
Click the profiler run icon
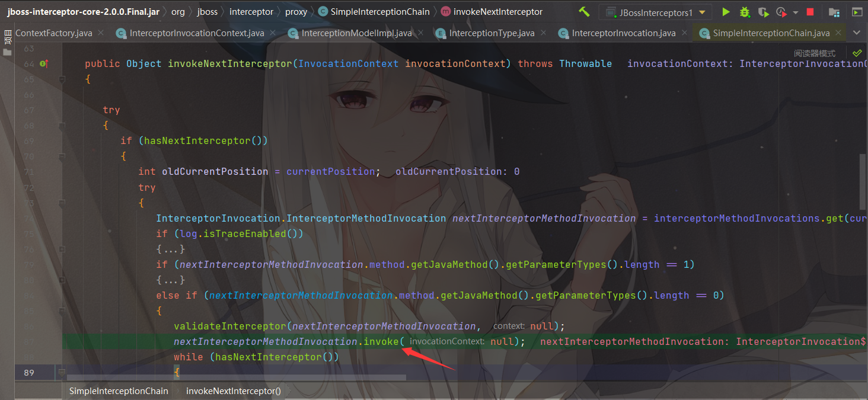[781, 12]
